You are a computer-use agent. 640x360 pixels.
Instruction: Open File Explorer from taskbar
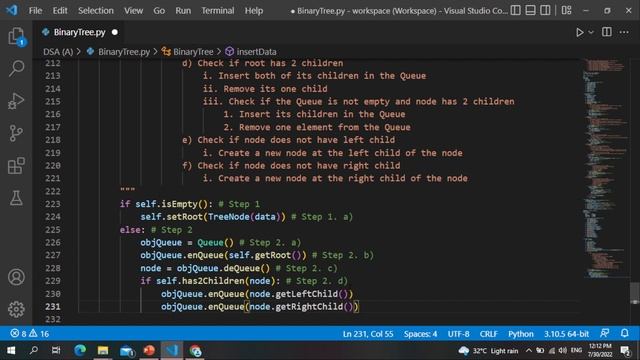point(103,351)
